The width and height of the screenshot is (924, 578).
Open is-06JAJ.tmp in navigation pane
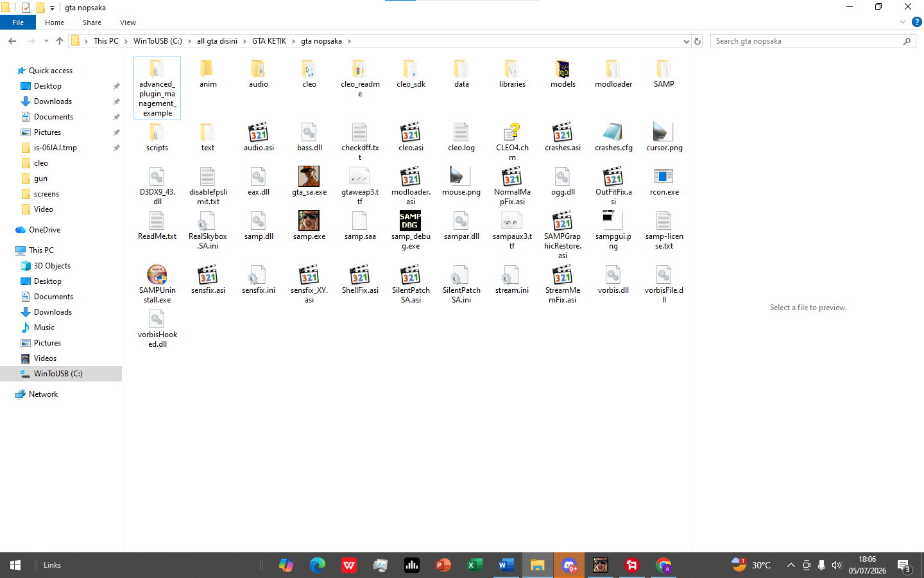coord(55,148)
